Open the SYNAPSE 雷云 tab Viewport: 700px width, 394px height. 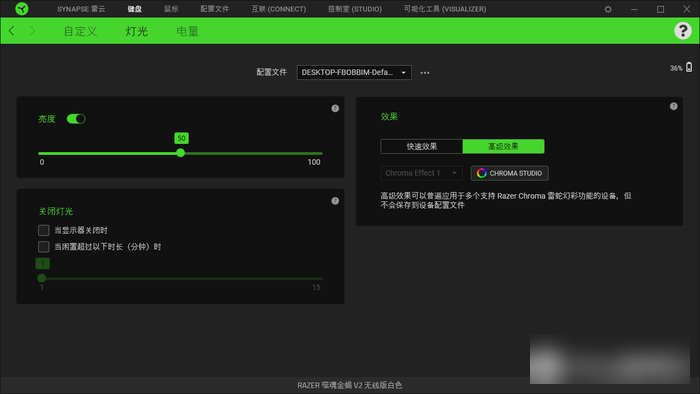pyautogui.click(x=81, y=9)
